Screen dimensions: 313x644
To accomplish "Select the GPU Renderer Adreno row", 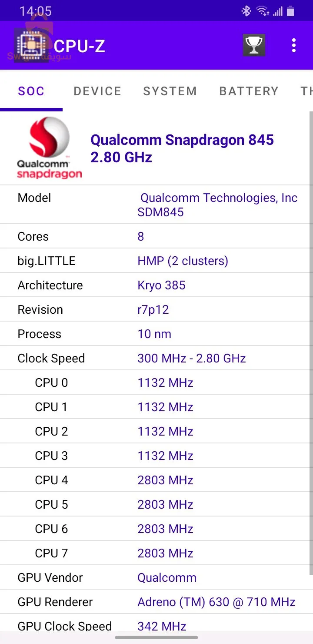I will pos(156,602).
